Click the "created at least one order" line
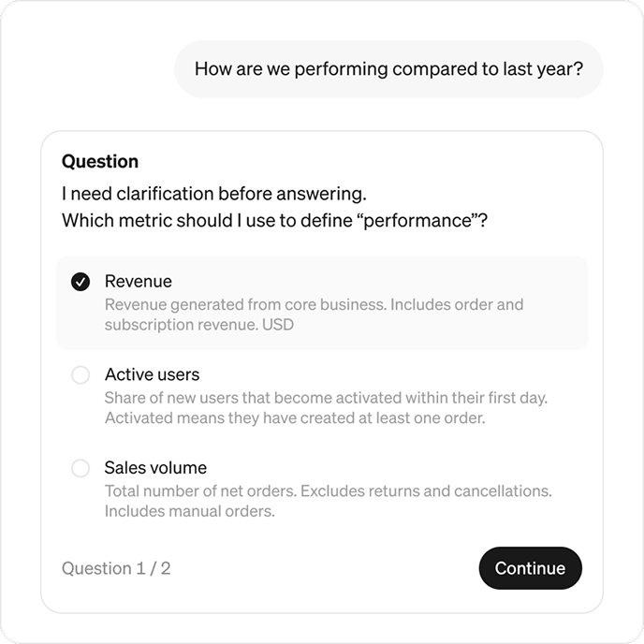Screen dimensions: 644x644 pyautogui.click(x=295, y=418)
